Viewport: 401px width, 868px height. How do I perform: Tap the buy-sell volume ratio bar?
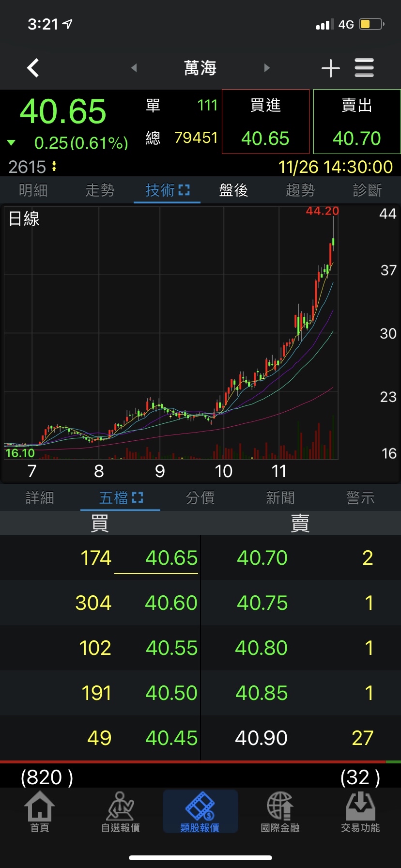pos(200,762)
